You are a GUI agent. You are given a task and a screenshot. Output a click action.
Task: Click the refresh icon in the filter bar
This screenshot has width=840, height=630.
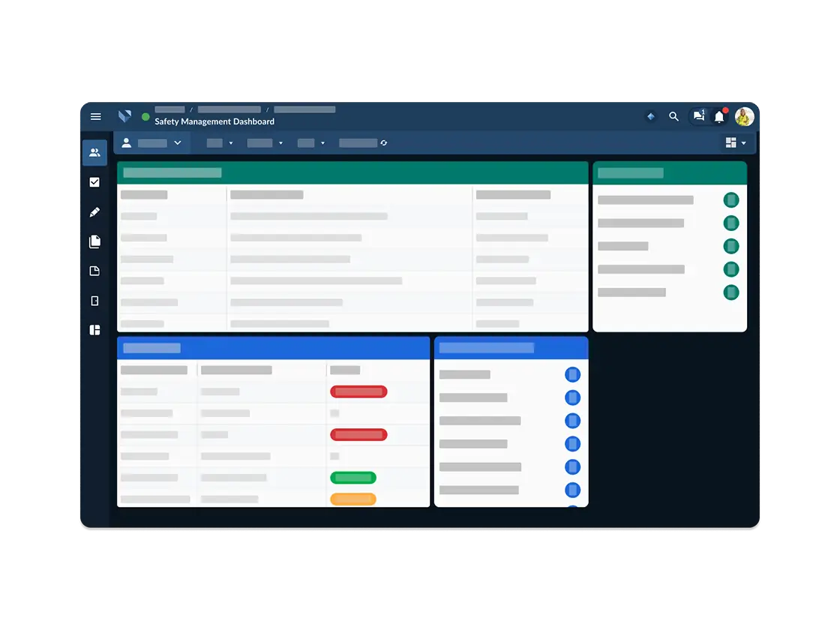(383, 143)
